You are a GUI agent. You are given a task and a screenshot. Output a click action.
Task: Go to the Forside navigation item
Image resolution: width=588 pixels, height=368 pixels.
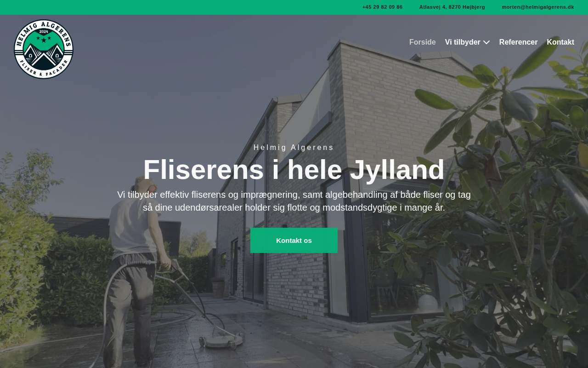click(x=422, y=42)
